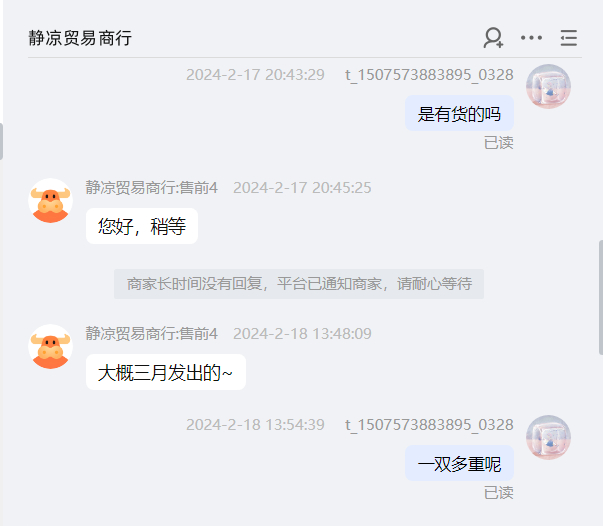Select the 您好，稍等 message bubble
Screen dimensions: 603x526
coord(142,226)
